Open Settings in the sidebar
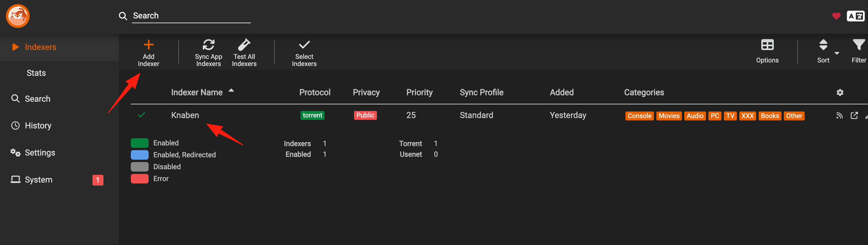This screenshot has height=245, width=868. point(40,153)
